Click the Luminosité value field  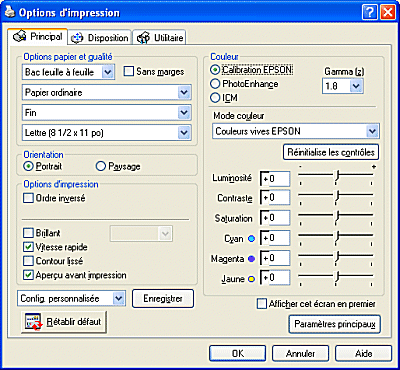[275, 179]
